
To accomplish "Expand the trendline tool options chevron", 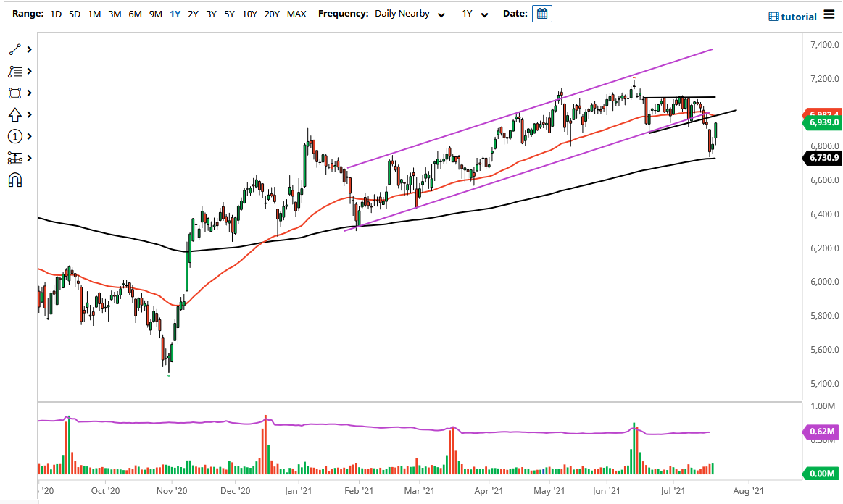I will click(29, 49).
